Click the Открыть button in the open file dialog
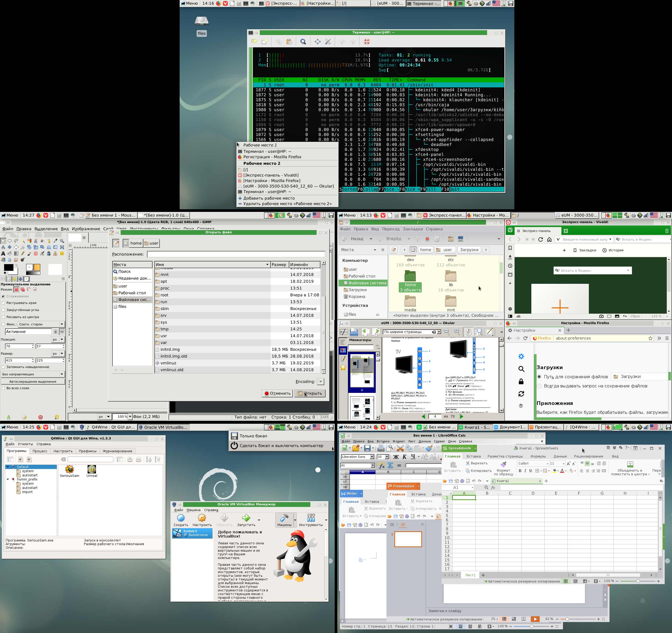 pyautogui.click(x=310, y=393)
